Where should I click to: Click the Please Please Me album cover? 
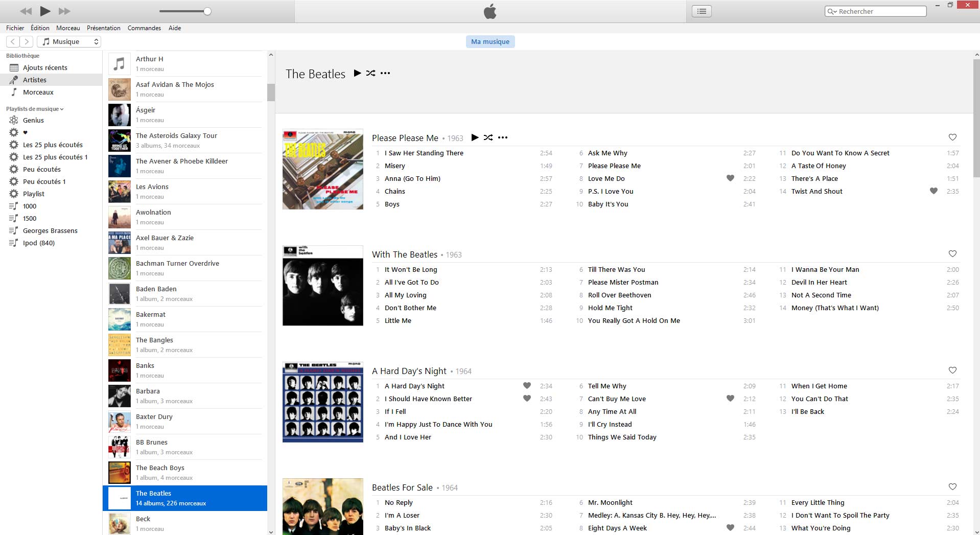click(323, 169)
